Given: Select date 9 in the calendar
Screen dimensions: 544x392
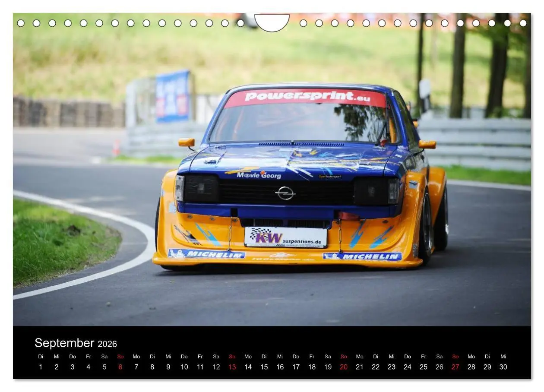Looking at the screenshot, I should pos(168,367).
